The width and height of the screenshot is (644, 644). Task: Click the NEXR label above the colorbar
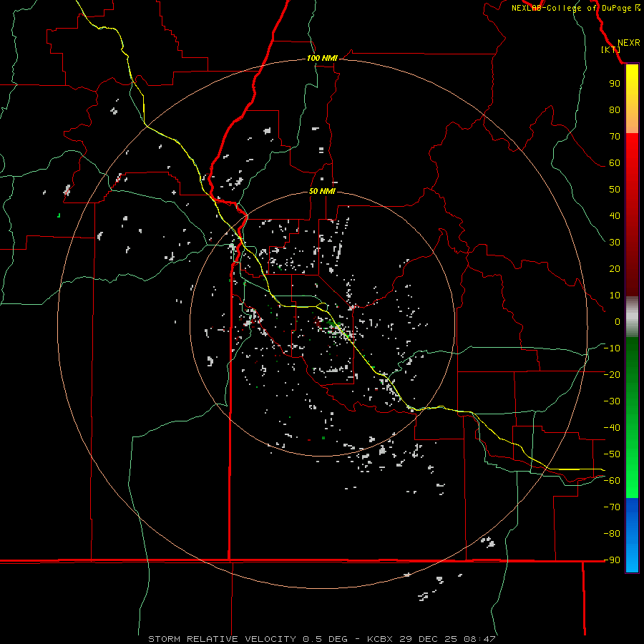tap(628, 43)
